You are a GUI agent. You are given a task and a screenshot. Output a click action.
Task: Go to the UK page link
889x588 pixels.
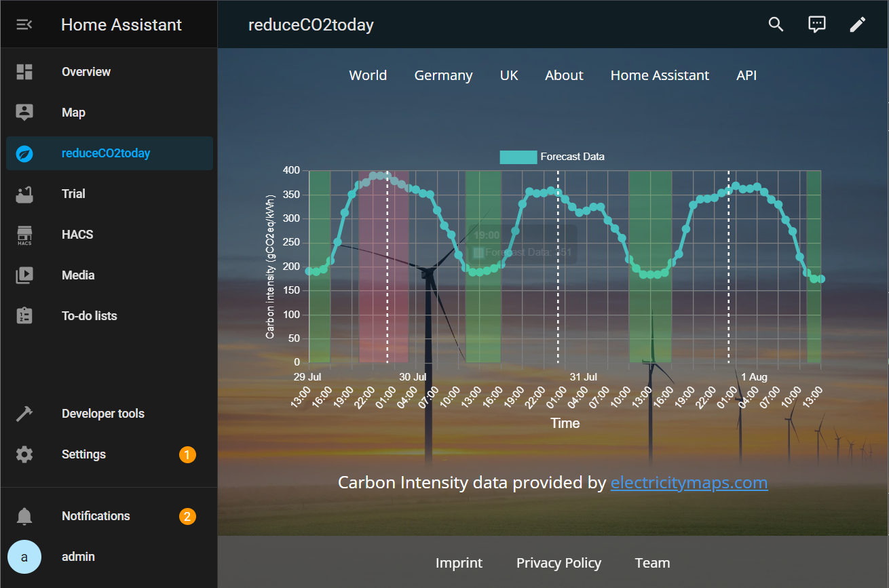(x=509, y=75)
